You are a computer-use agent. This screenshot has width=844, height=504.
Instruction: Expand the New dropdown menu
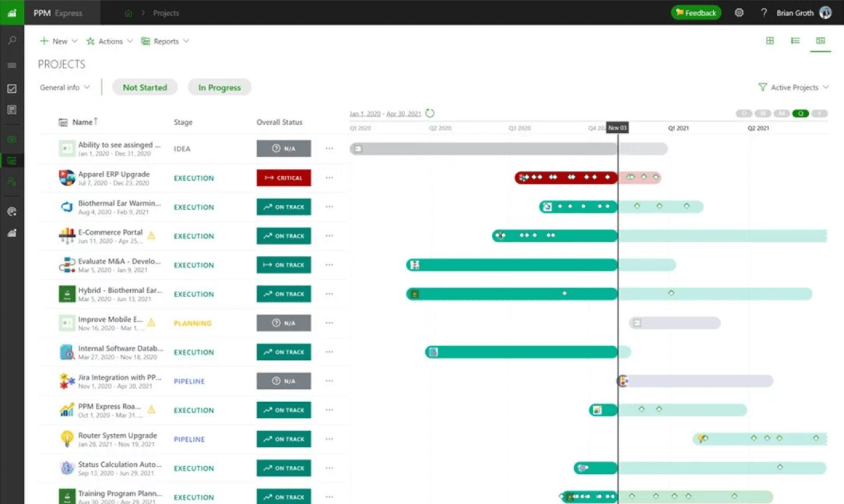59,41
